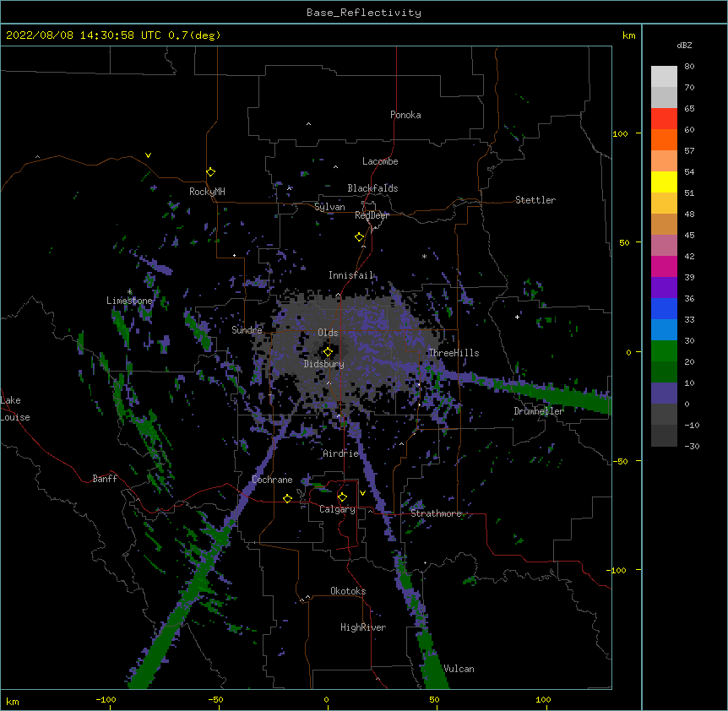Screen dimensions: 728x711
Task: Click the Innisfail city label
Action: click(x=350, y=275)
